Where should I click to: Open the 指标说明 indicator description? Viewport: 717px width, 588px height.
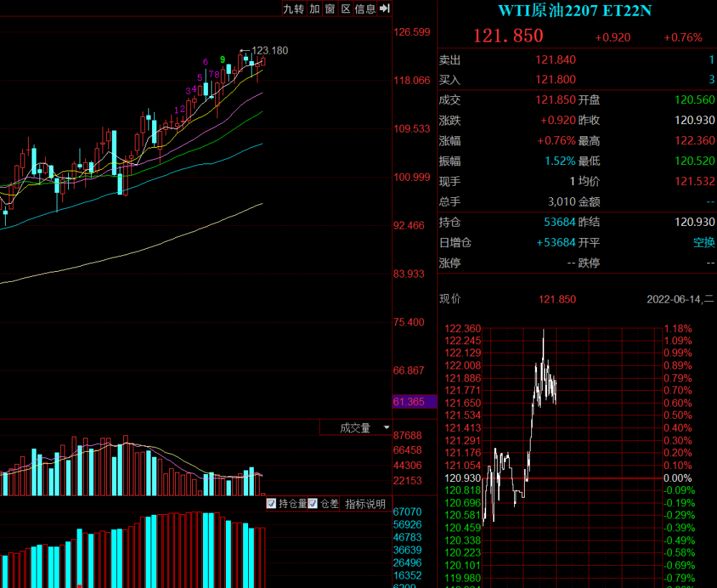click(x=366, y=504)
